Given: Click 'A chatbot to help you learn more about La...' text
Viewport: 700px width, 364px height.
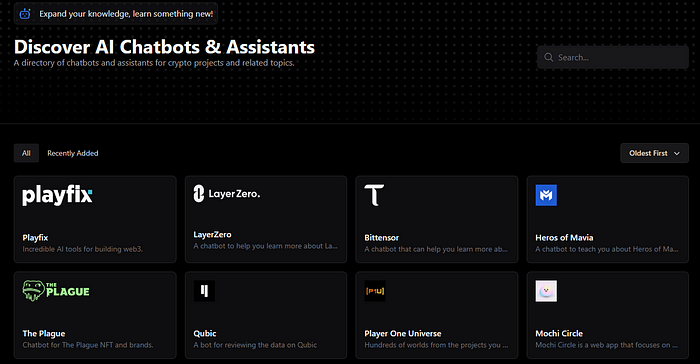Looking at the screenshot, I should pyautogui.click(x=266, y=246).
